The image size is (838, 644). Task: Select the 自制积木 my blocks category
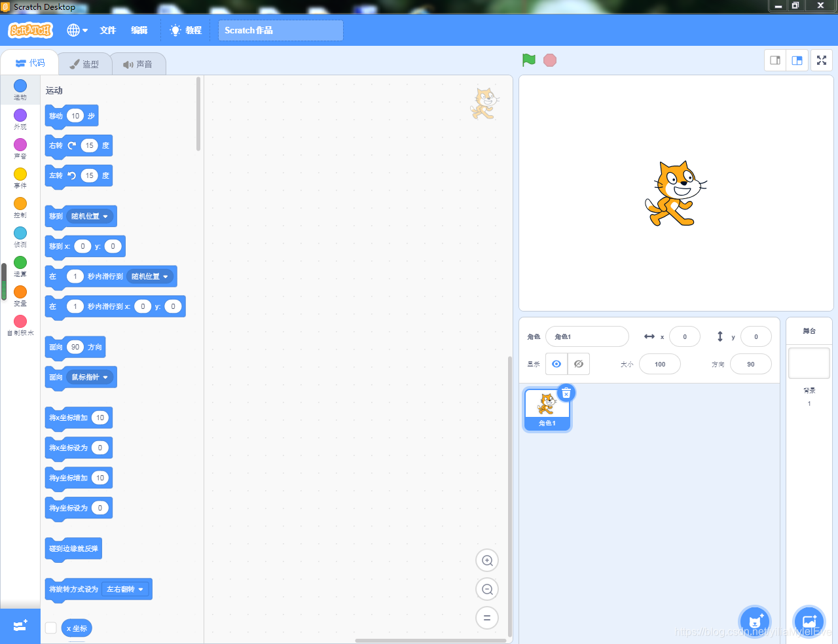coord(20,324)
